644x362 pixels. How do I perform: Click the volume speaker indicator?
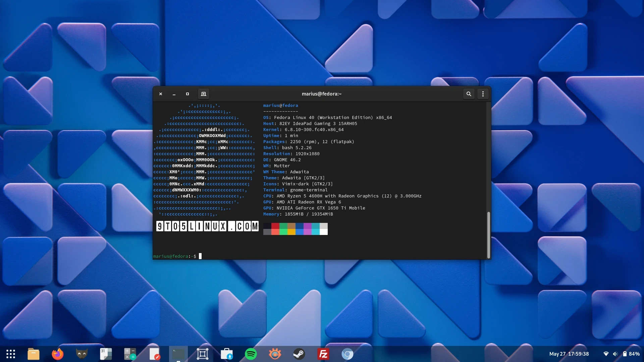[615, 354]
